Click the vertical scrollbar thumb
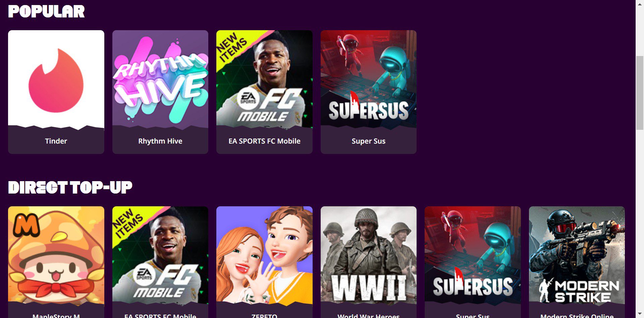This screenshot has height=318, width=644. coord(640,93)
